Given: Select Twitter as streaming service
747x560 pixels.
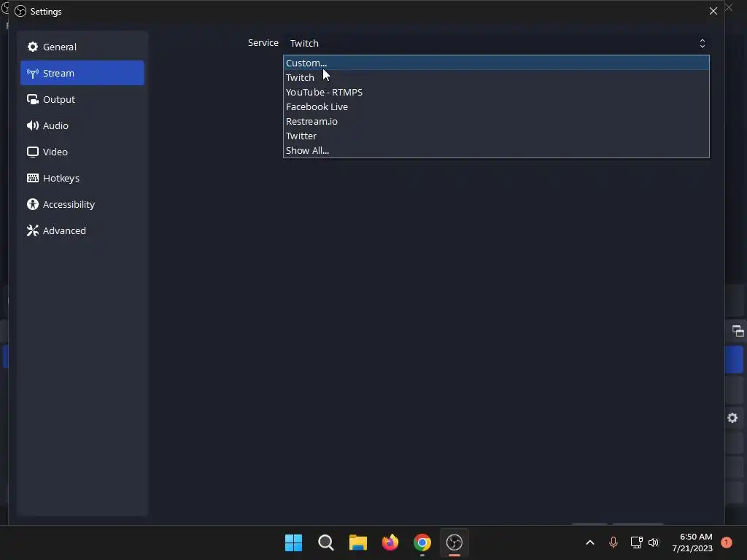Looking at the screenshot, I should tap(496, 136).
